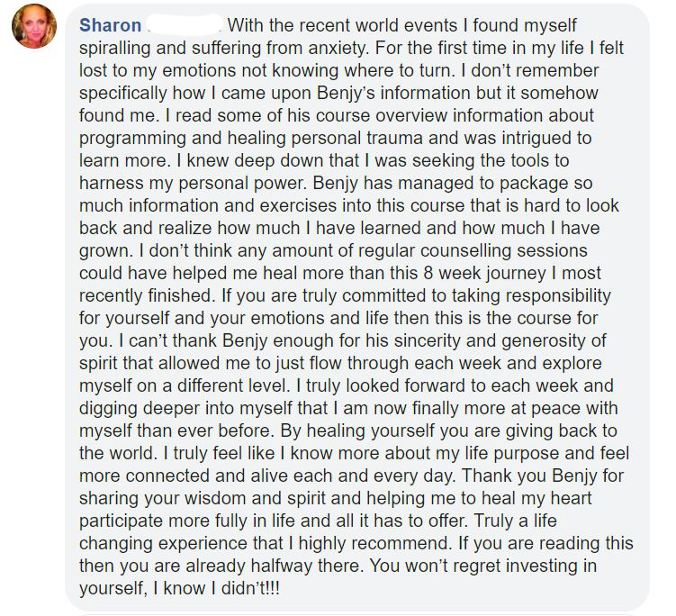This screenshot has height=616, width=676.
Task: Click the opening phrase 'With the recent world events'
Action: coord(342,25)
